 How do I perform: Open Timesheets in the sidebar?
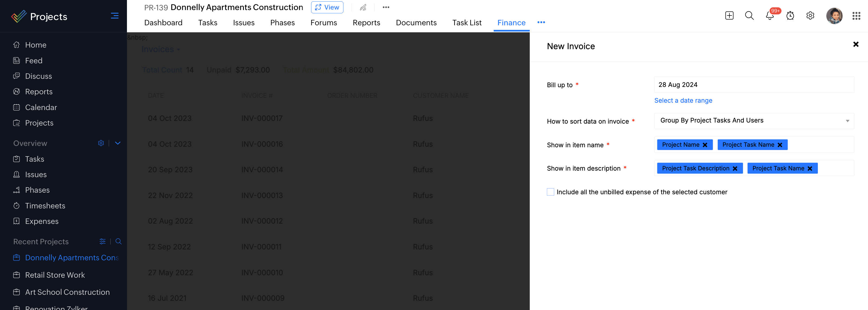[x=45, y=206]
